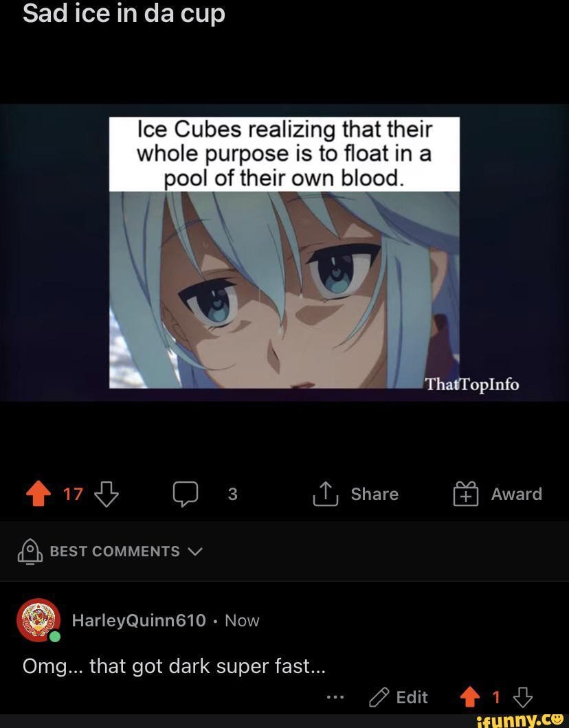Open the post's comment bubble icon
The height and width of the screenshot is (728, 569).
point(186,494)
